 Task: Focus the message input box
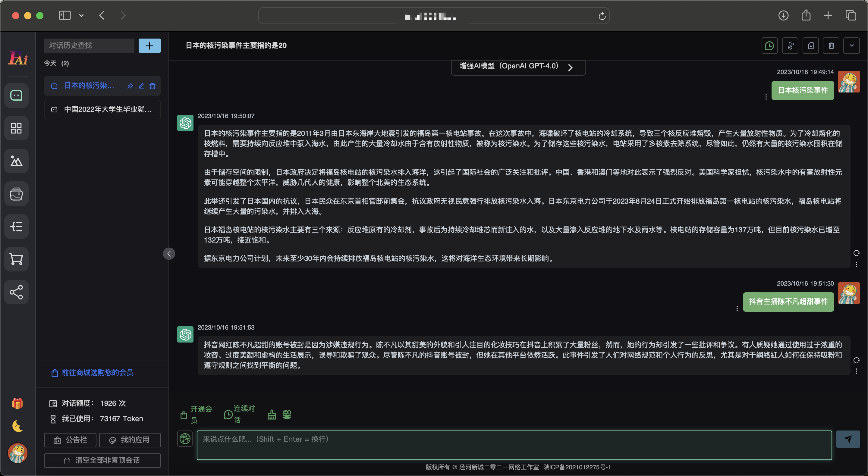click(514, 445)
